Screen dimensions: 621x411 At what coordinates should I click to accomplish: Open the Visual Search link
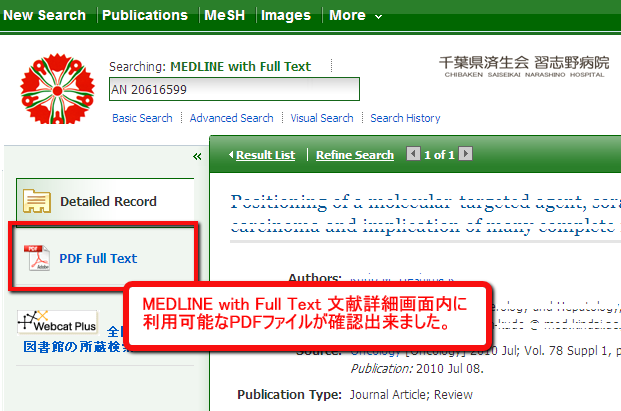pos(322,118)
